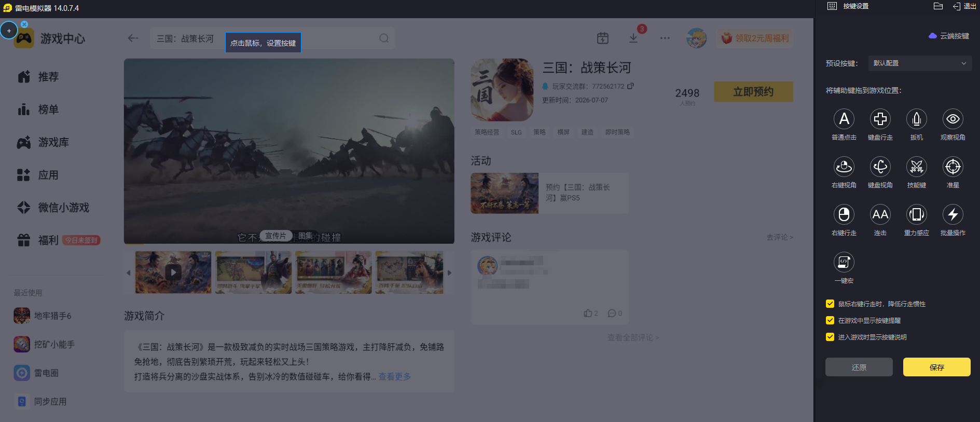Click 查看全部评论 link

tap(633, 337)
